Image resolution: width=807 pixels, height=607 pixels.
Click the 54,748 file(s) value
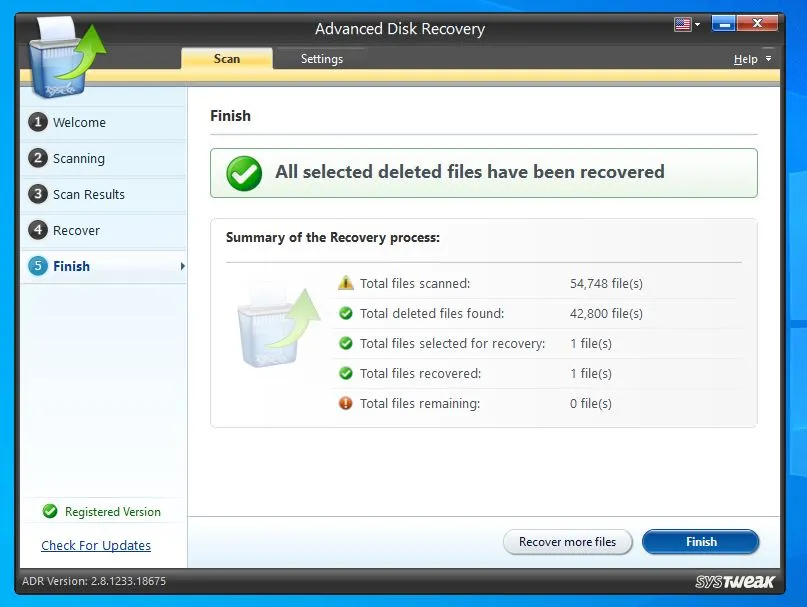coord(606,284)
